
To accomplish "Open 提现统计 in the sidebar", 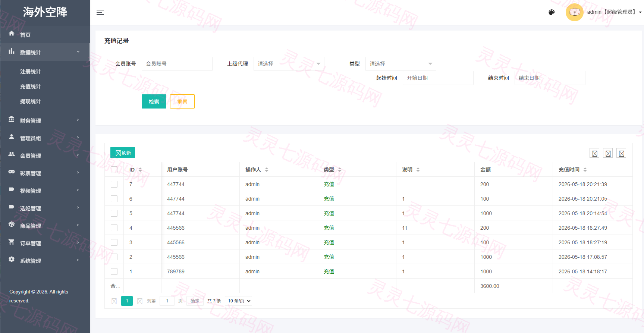I will point(31,101).
